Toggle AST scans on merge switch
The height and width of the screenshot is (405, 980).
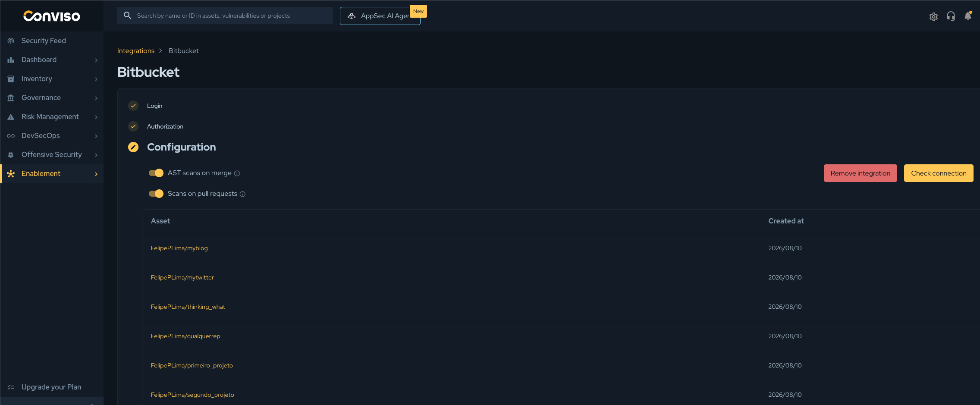[x=156, y=173]
